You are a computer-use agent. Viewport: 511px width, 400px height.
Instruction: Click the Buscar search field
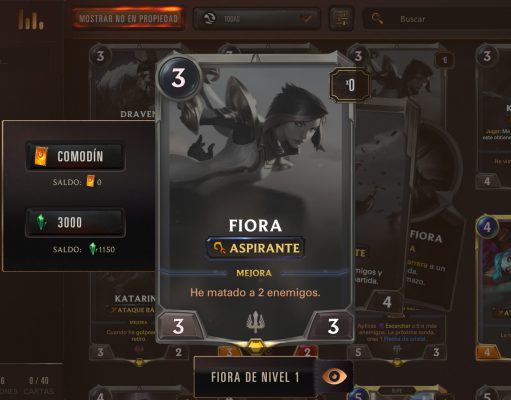(437, 19)
